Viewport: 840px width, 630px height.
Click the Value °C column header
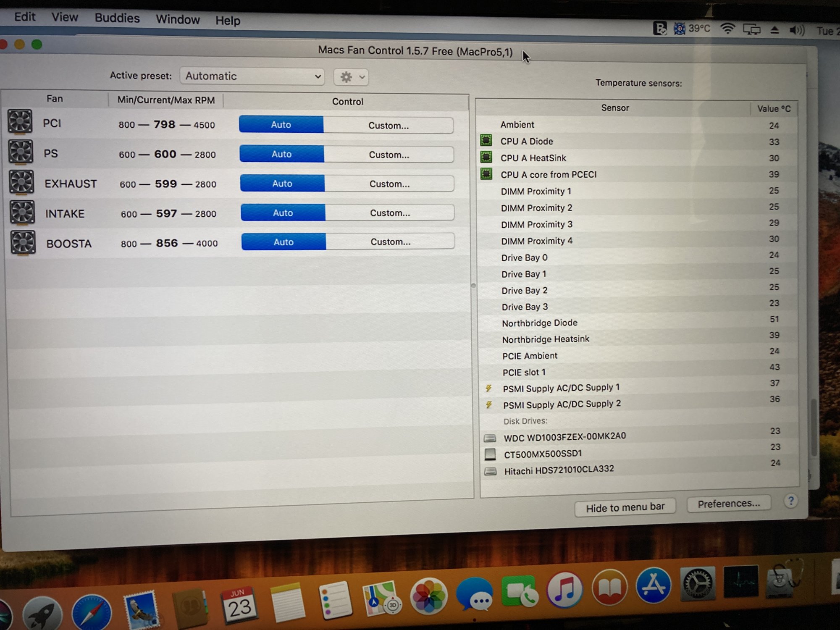(774, 109)
